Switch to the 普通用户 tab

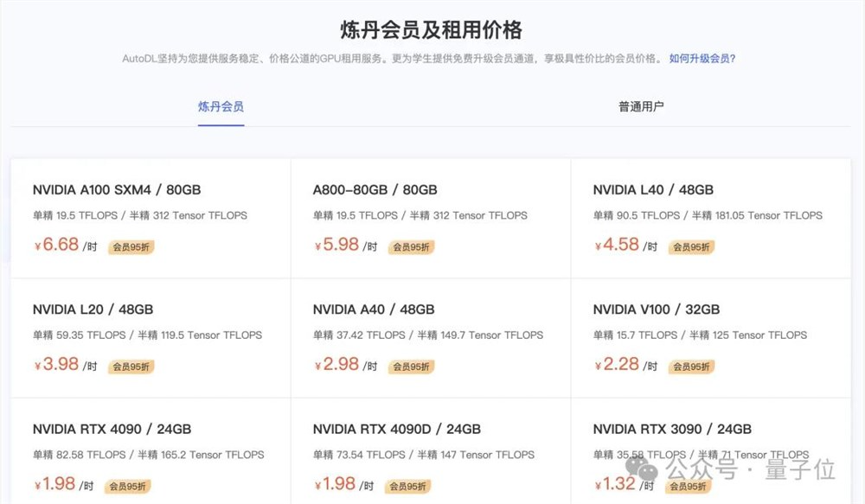pyautogui.click(x=641, y=106)
